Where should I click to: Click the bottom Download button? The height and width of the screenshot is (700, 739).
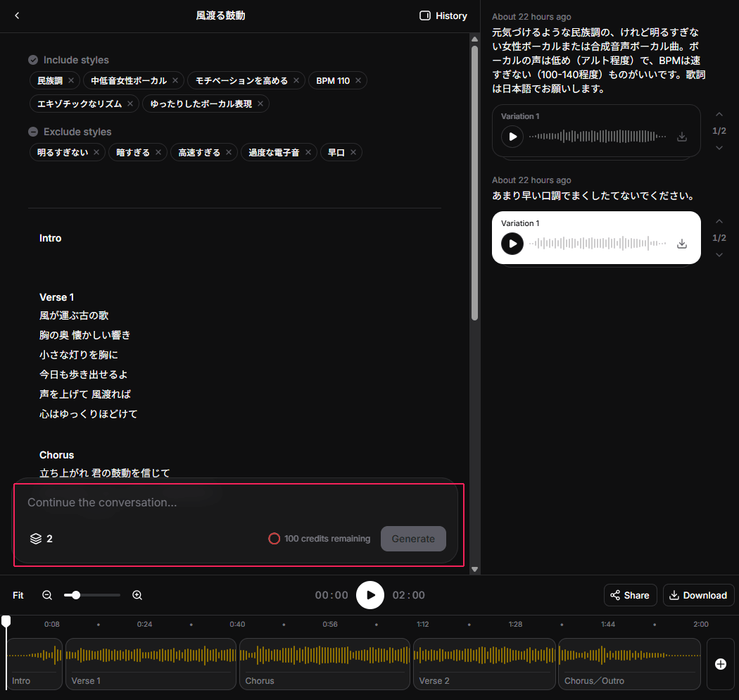click(698, 595)
